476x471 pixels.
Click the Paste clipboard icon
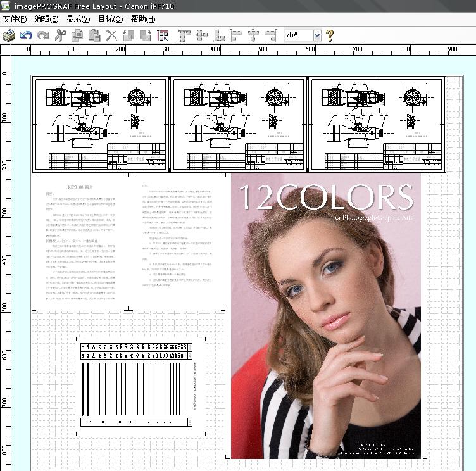point(94,35)
